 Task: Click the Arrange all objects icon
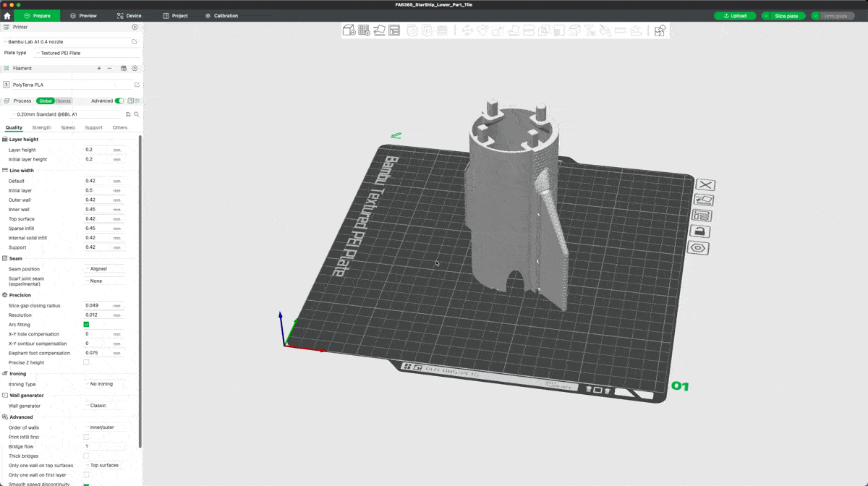coord(394,30)
